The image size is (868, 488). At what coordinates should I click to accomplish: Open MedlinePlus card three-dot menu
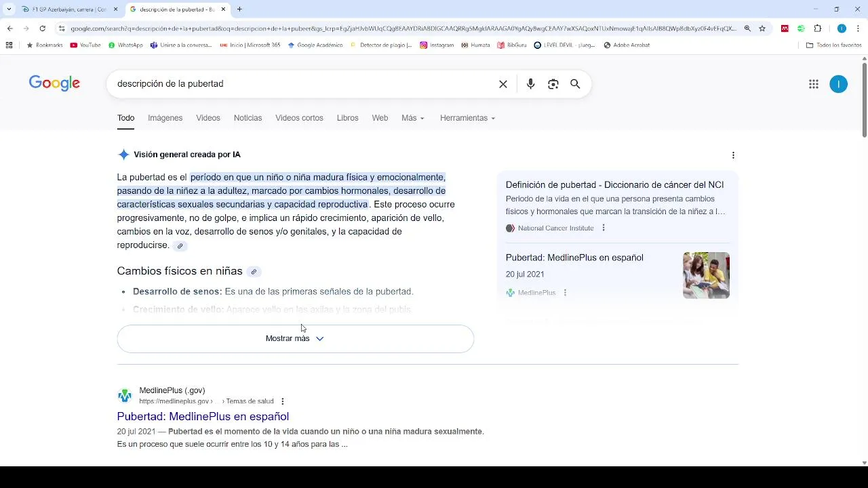click(x=565, y=293)
